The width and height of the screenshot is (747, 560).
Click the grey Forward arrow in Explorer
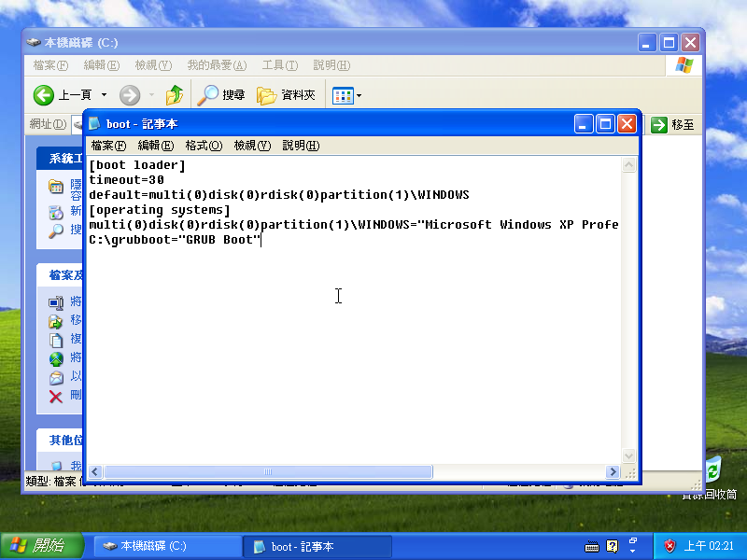pyautogui.click(x=130, y=95)
